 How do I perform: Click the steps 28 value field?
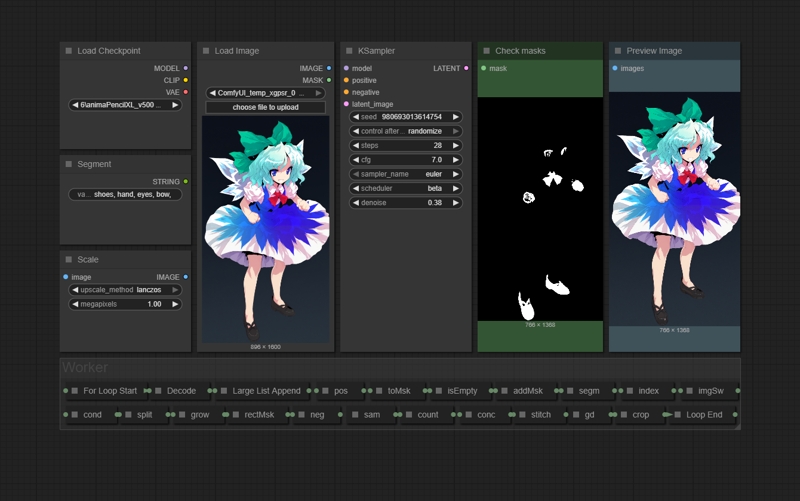(x=406, y=145)
